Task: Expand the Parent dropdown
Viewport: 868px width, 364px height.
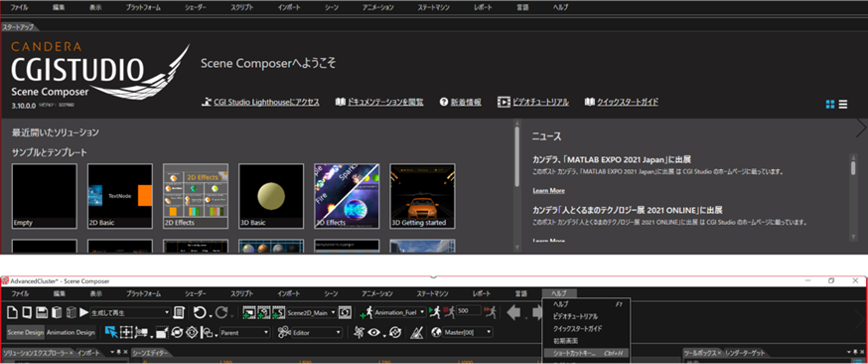Action: pos(266,332)
